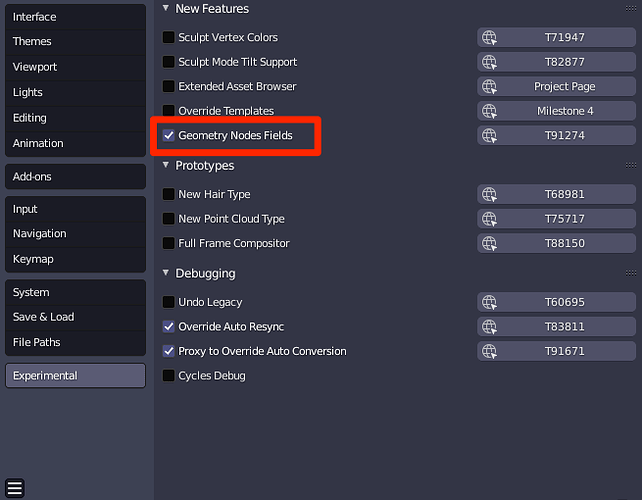Image resolution: width=642 pixels, height=500 pixels.
Task: Open task T82877 link button
Action: 556,62
